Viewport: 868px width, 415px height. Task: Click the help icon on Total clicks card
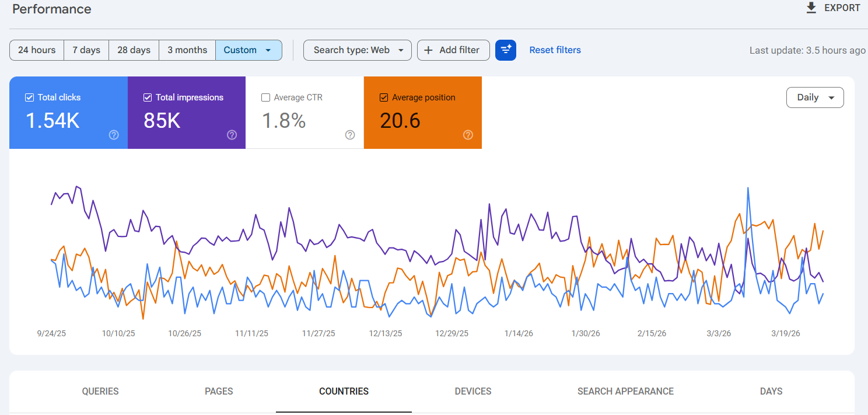(114, 135)
